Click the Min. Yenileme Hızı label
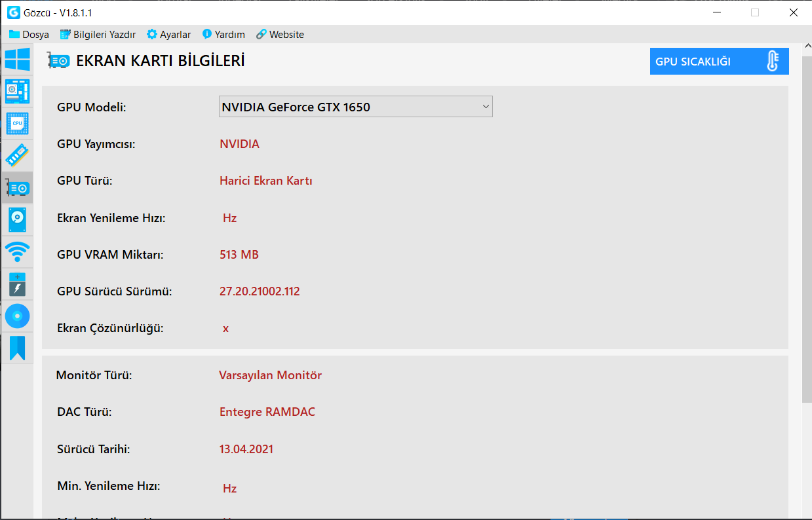Image resolution: width=812 pixels, height=520 pixels. point(109,486)
